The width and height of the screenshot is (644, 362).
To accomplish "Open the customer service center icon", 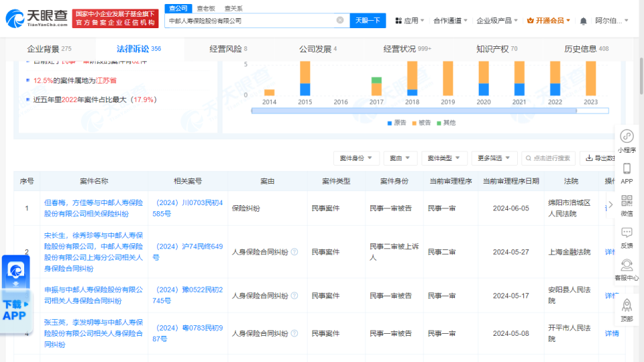I will coord(627,265).
